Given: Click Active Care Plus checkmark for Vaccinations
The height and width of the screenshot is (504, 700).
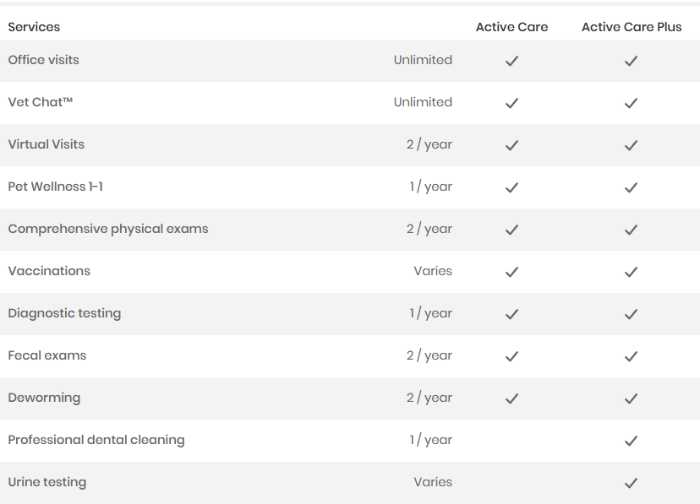Looking at the screenshot, I should (x=631, y=272).
